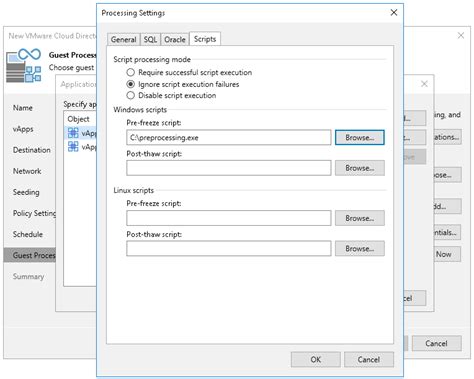The width and height of the screenshot is (474, 379).
Task: Open the SQL tab
Action: (150, 39)
